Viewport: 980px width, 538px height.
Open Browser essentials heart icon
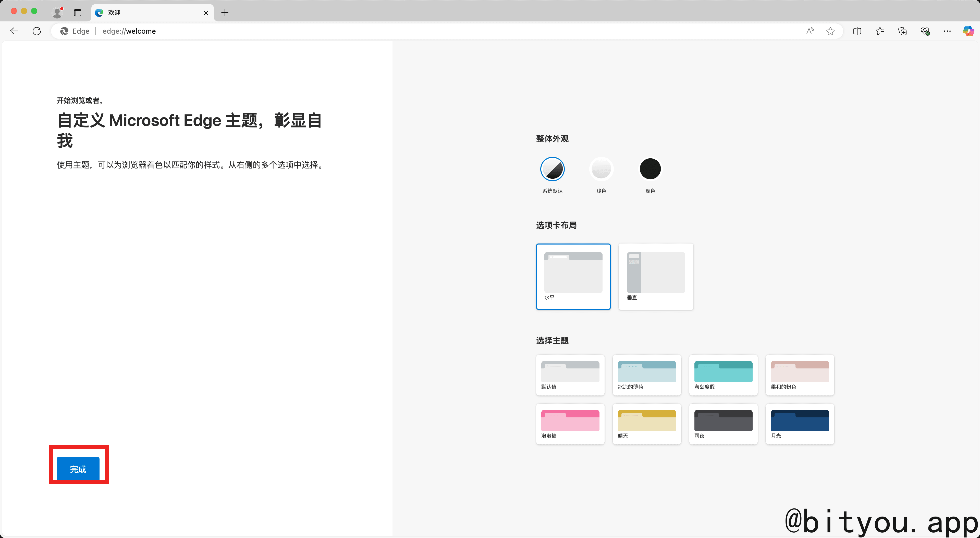coord(925,31)
